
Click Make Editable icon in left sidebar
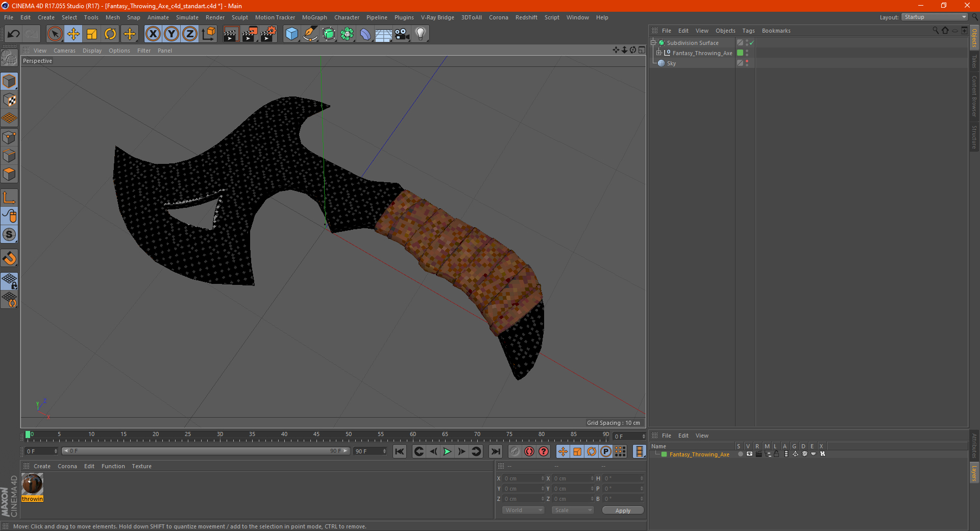click(9, 58)
